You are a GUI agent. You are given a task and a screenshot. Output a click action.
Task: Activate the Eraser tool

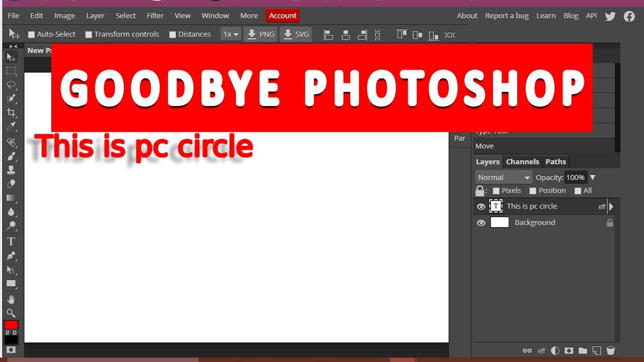click(11, 184)
